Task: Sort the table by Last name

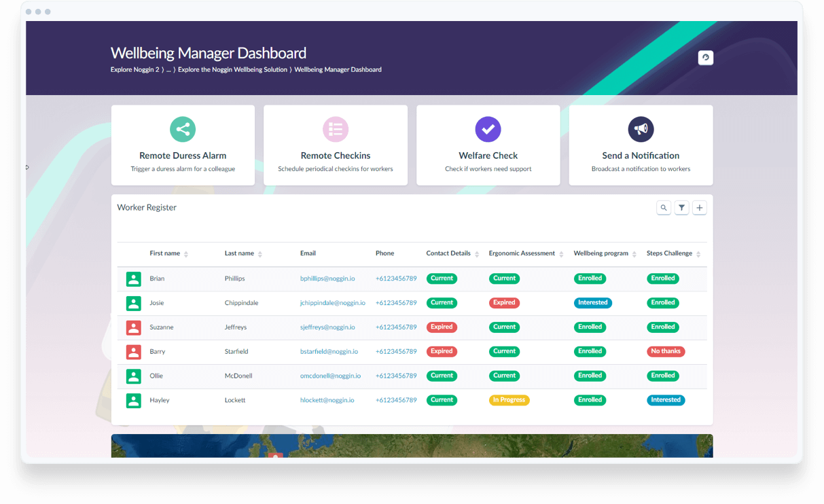Action: (x=259, y=254)
